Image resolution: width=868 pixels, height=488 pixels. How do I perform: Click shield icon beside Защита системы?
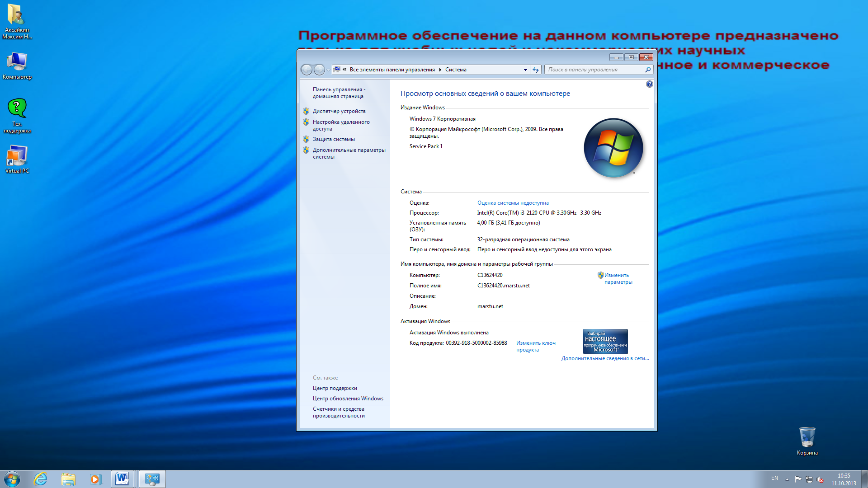tap(306, 139)
